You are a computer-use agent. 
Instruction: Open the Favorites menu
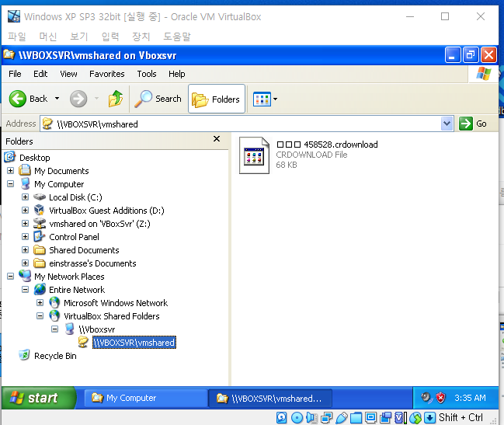click(106, 74)
